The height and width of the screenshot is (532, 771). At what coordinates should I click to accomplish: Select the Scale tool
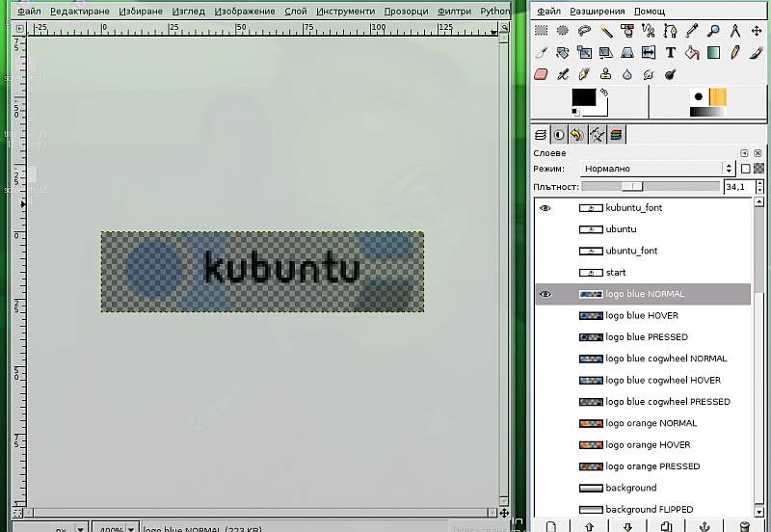(x=584, y=53)
